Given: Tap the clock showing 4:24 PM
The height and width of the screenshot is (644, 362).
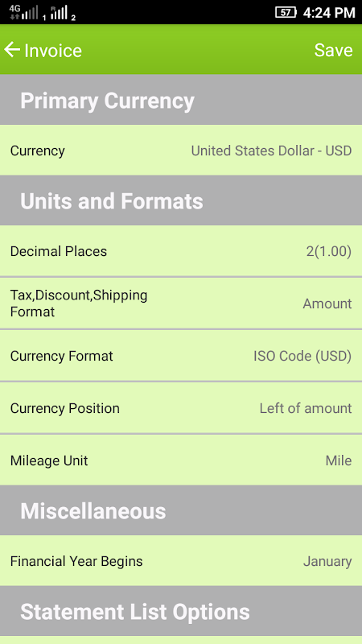Looking at the screenshot, I should click(329, 13).
